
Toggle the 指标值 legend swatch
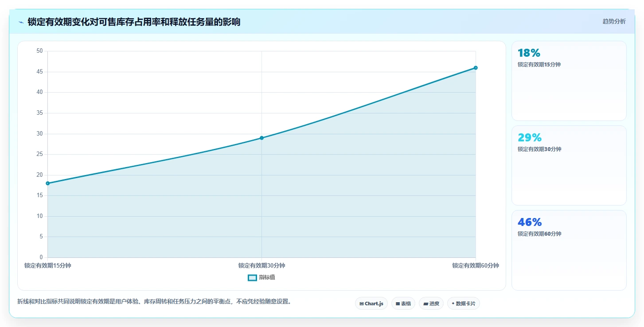(x=252, y=278)
